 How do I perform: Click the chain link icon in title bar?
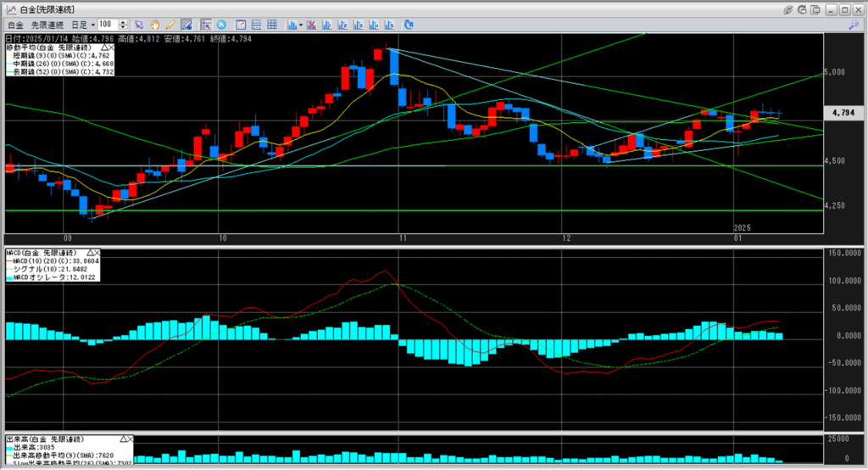[789, 8]
